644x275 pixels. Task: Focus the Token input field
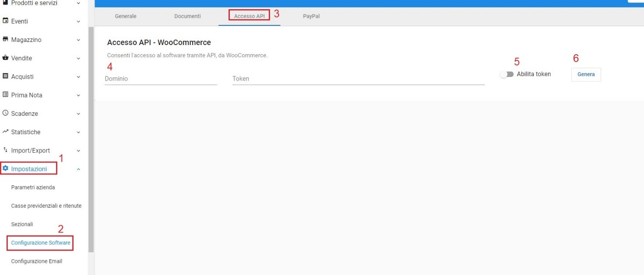(358, 79)
